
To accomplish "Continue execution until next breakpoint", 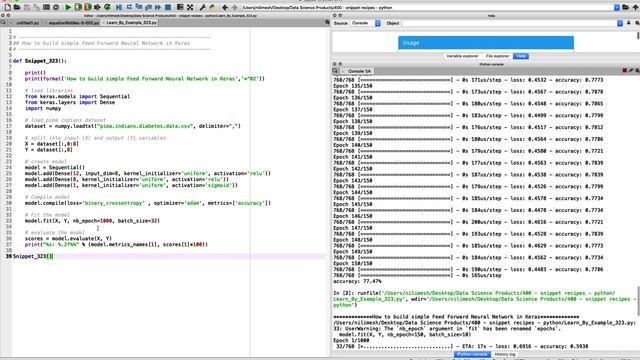I will tap(158, 7).
